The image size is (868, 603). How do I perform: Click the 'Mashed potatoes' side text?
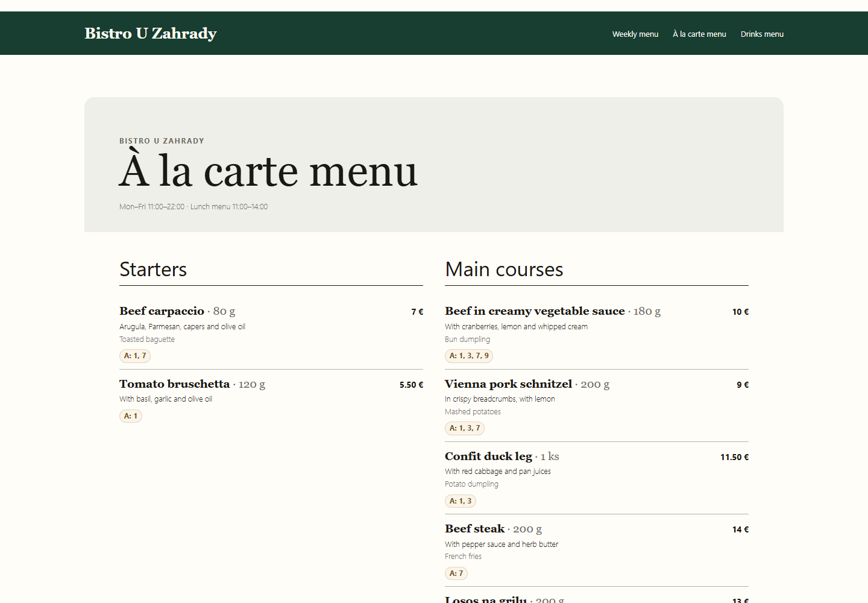(473, 411)
